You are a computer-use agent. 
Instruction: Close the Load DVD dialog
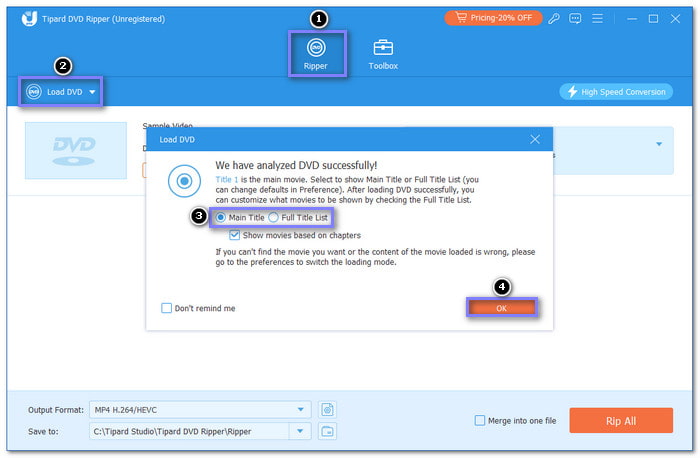pos(535,139)
